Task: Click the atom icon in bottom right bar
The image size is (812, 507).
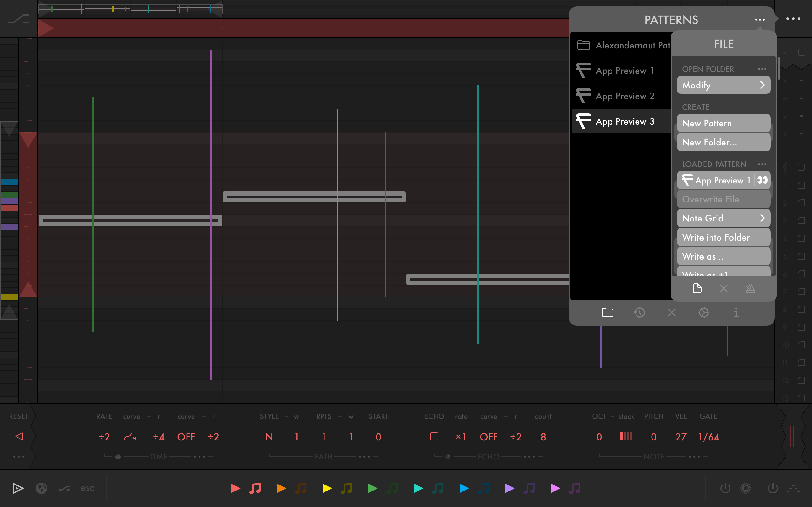Action: [x=746, y=488]
